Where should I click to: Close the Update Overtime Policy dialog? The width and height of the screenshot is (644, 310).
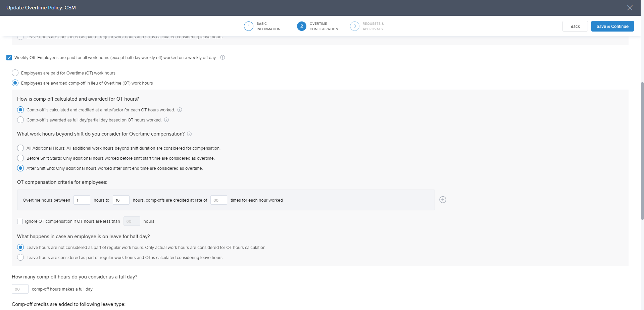pos(630,8)
